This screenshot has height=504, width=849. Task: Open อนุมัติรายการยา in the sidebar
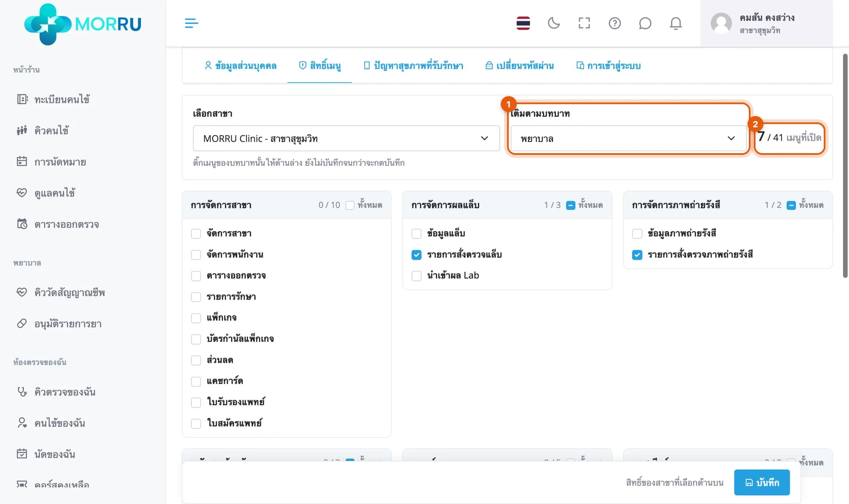click(59, 324)
